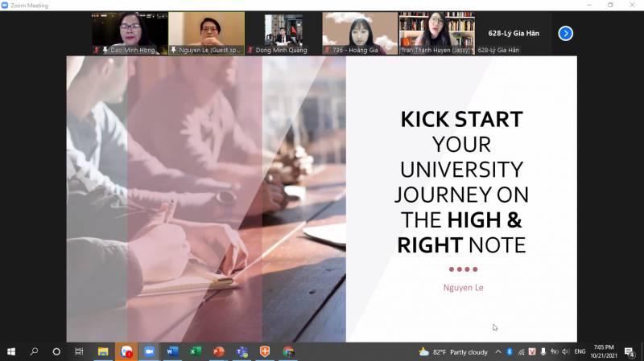
Task: Show next participants with the blue arrow
Action: click(566, 33)
